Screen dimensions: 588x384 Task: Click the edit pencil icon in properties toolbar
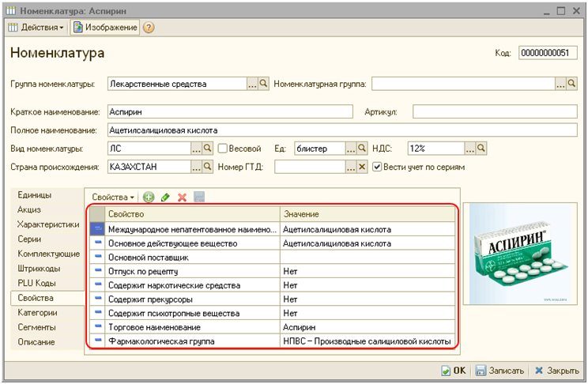165,197
